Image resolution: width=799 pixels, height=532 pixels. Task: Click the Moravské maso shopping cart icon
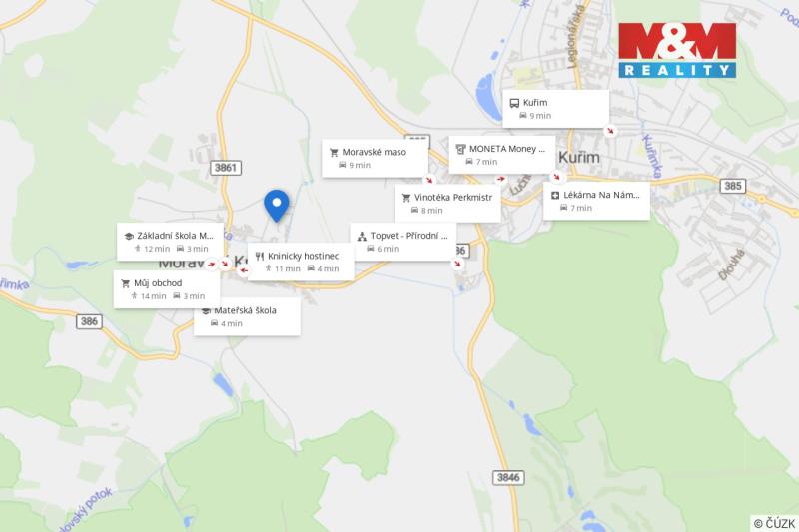pos(334,153)
